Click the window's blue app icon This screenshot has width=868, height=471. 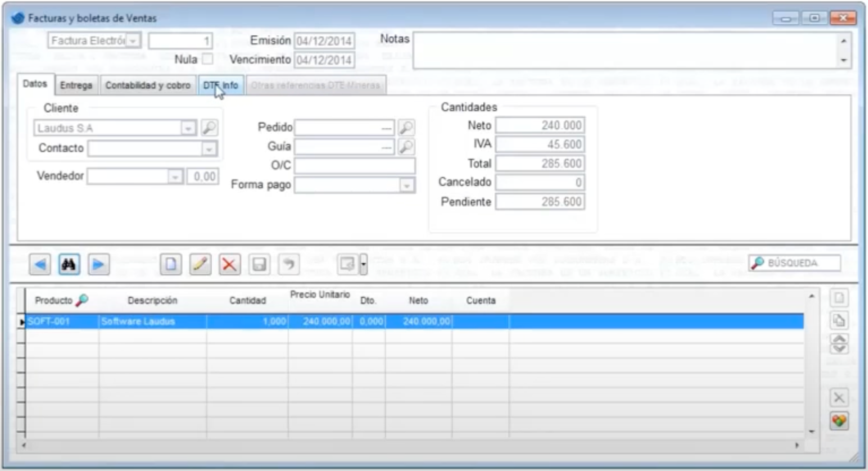click(x=18, y=18)
